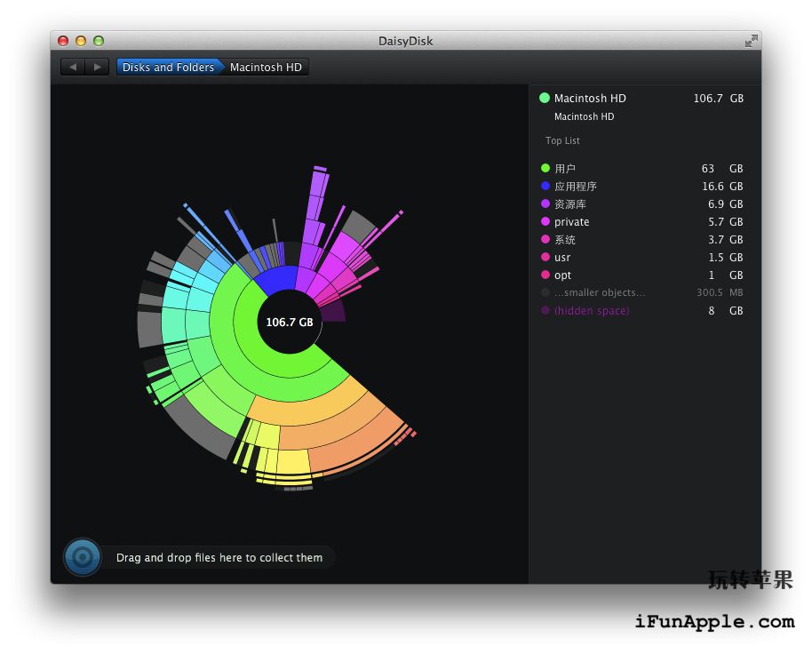This screenshot has width=812, height=654.
Task: Open the private folder row
Action: (641, 221)
